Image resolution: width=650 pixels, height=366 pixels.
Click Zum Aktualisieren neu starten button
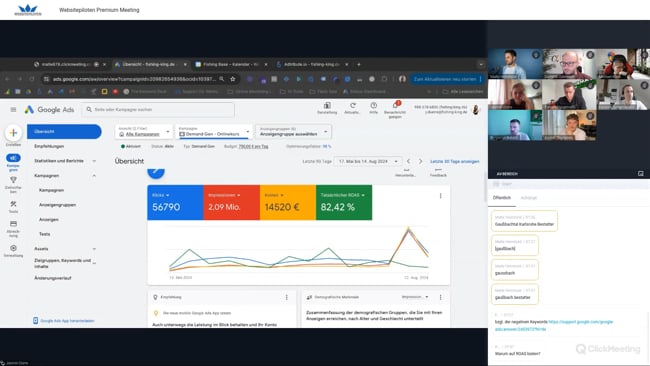[x=447, y=79]
